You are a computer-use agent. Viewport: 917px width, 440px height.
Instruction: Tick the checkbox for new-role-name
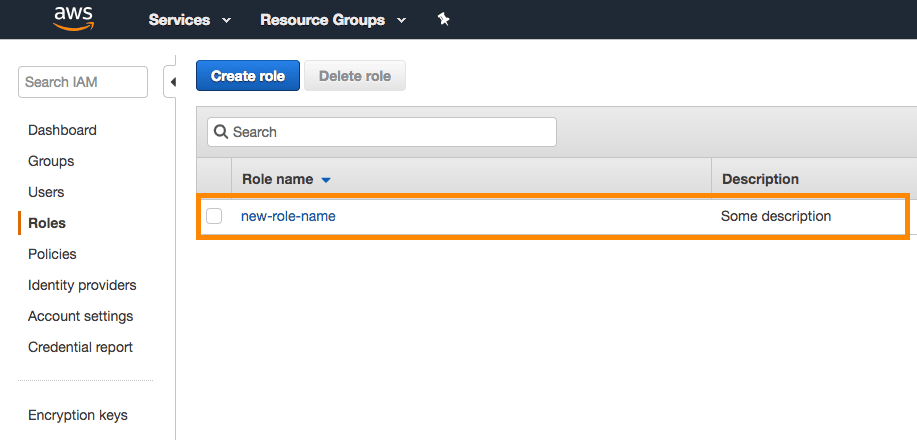point(214,216)
